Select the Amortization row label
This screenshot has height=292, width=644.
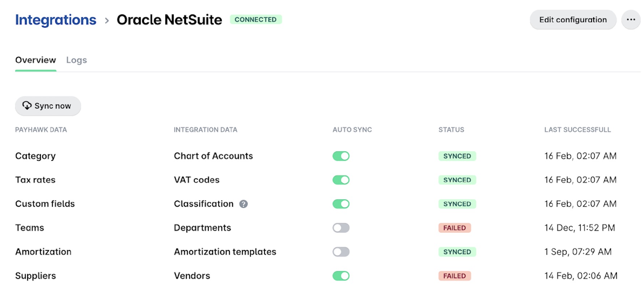tap(43, 252)
